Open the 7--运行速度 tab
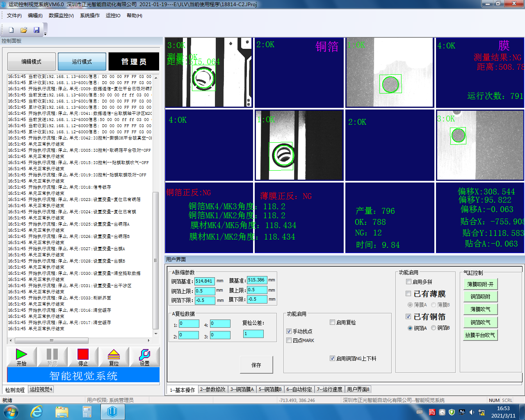 point(329,389)
